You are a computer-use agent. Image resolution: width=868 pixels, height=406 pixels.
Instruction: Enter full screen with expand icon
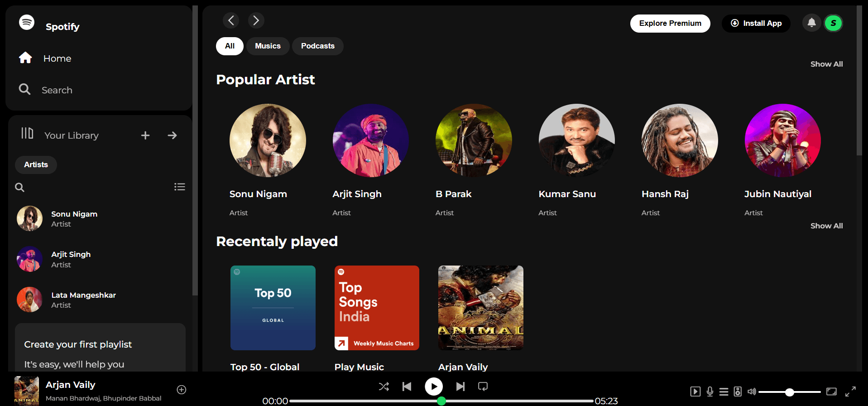(851, 391)
